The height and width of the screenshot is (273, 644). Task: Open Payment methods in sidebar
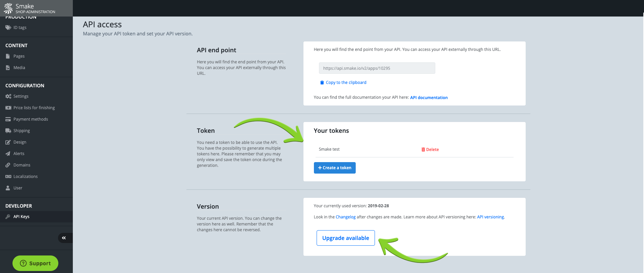pyautogui.click(x=31, y=119)
